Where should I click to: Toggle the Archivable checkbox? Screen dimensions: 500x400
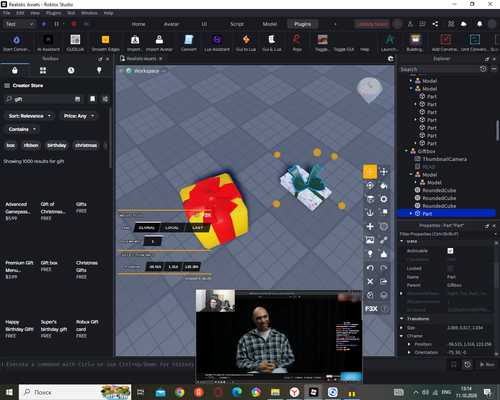pos(450,251)
